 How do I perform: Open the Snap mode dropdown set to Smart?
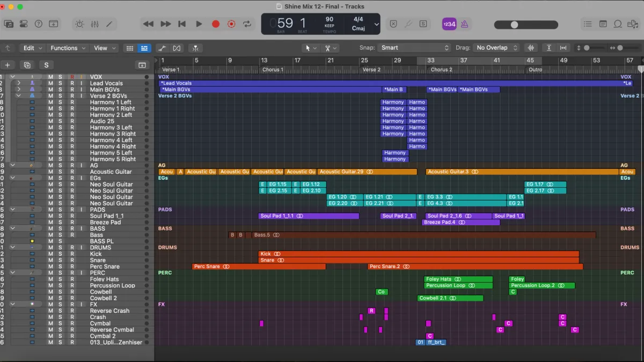click(x=414, y=48)
